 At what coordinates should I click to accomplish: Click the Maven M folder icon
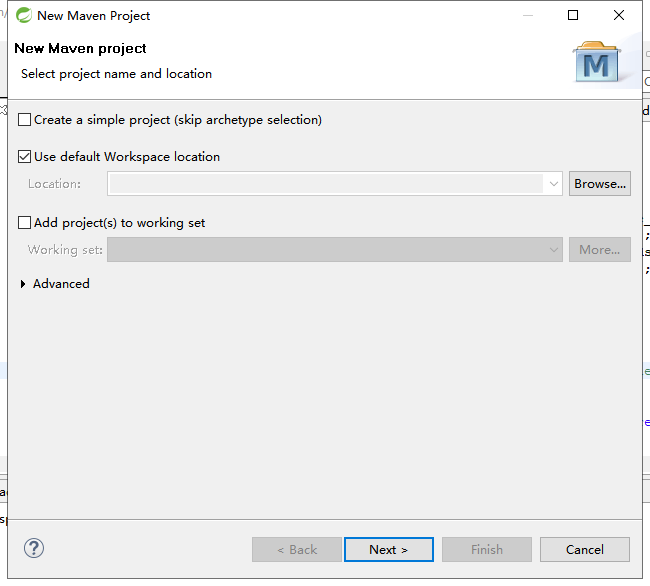(x=597, y=62)
